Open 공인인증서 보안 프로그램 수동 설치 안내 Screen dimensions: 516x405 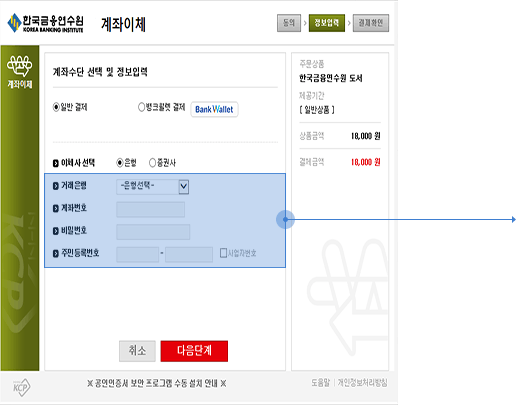click(157, 383)
